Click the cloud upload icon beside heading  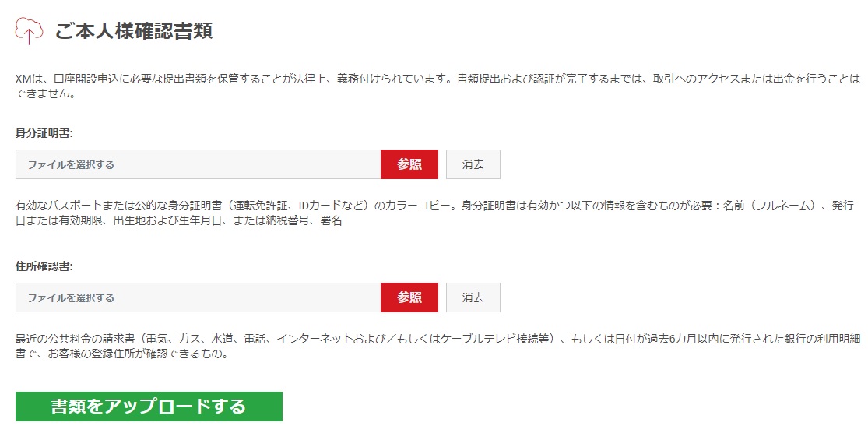(x=30, y=30)
